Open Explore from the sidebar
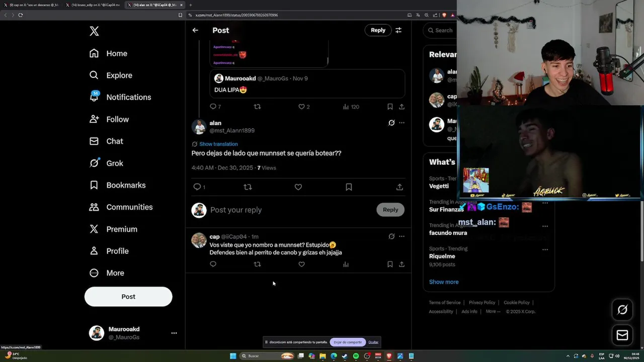 (x=111, y=75)
